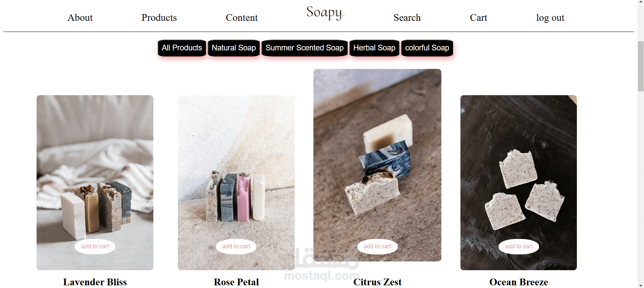Show the colorful Soap category
The width and height of the screenshot is (644, 288).
[427, 48]
